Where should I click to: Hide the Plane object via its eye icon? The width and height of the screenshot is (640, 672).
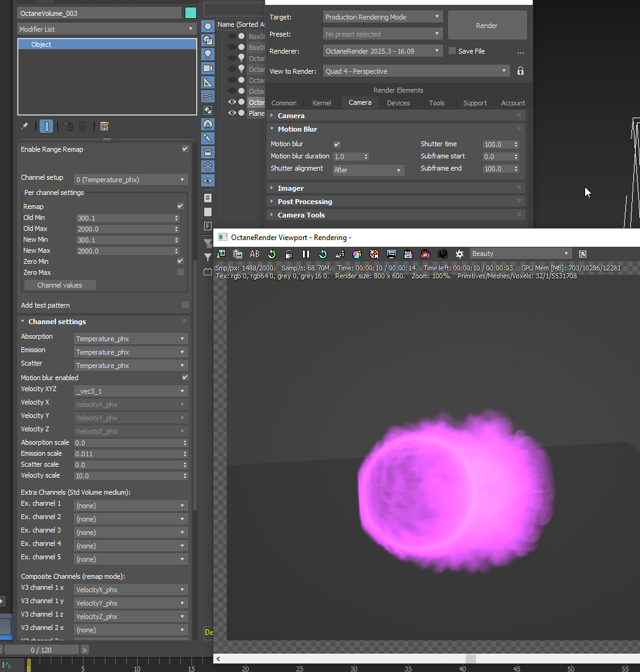coord(232,113)
